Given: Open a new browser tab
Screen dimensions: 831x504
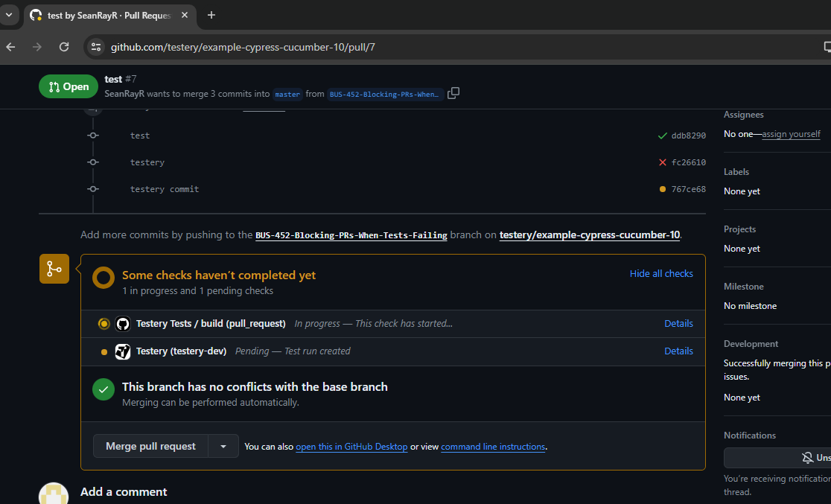Looking at the screenshot, I should tap(211, 16).
